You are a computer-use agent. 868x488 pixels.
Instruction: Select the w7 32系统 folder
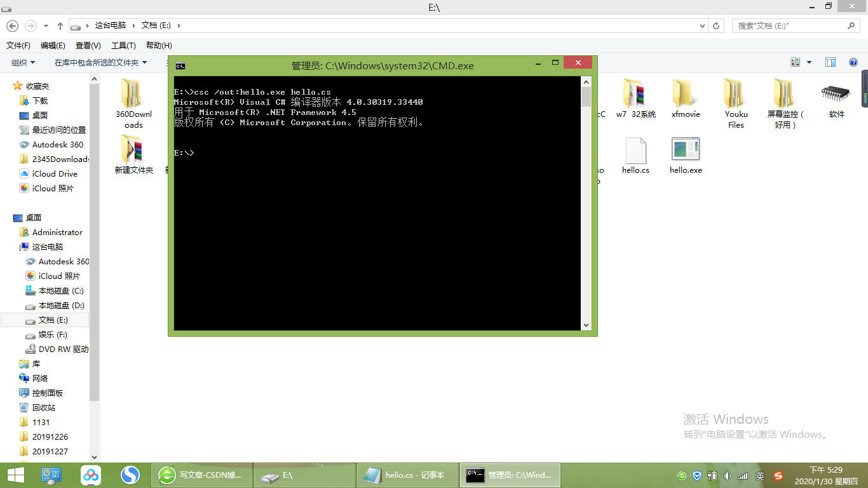pyautogui.click(x=635, y=93)
